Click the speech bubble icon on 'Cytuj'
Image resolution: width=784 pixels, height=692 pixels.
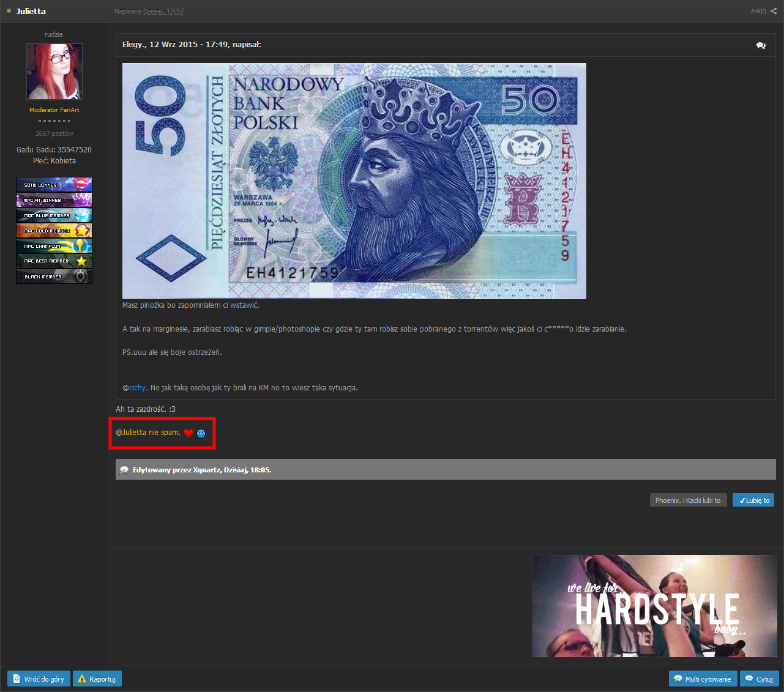click(x=749, y=679)
